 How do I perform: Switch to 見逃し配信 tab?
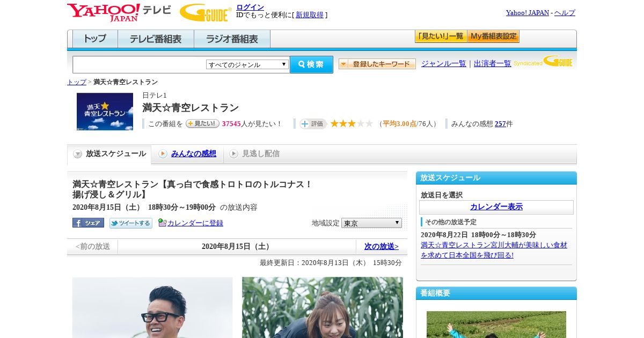pyautogui.click(x=254, y=154)
